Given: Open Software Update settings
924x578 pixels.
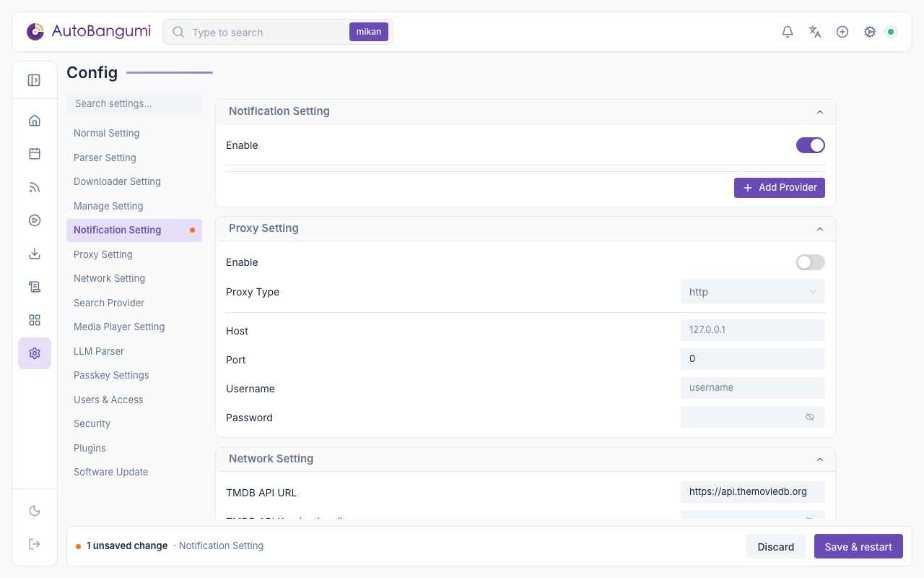Looking at the screenshot, I should pos(134,472).
